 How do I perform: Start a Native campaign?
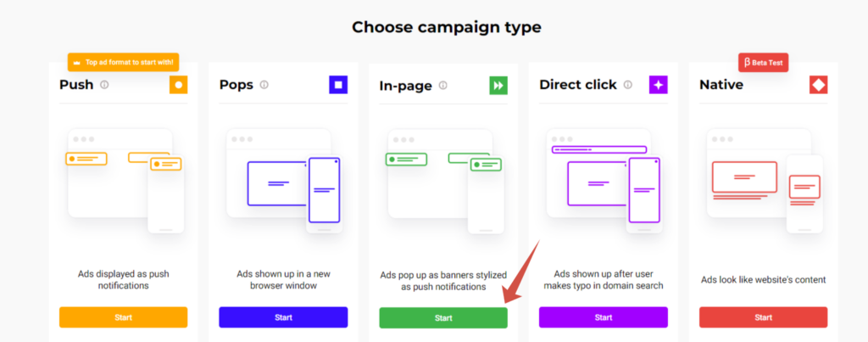click(x=764, y=317)
